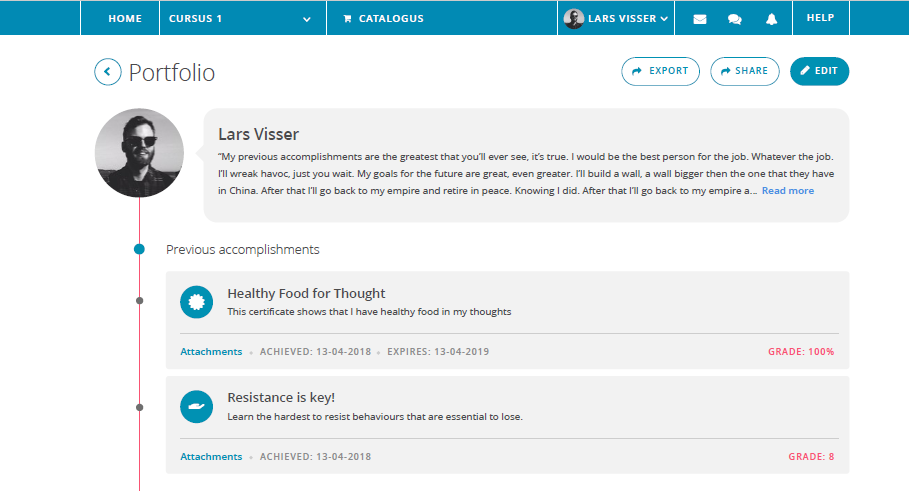909x491 pixels.
Task: Click the Healthy Food certificate badge icon
Action: click(197, 302)
